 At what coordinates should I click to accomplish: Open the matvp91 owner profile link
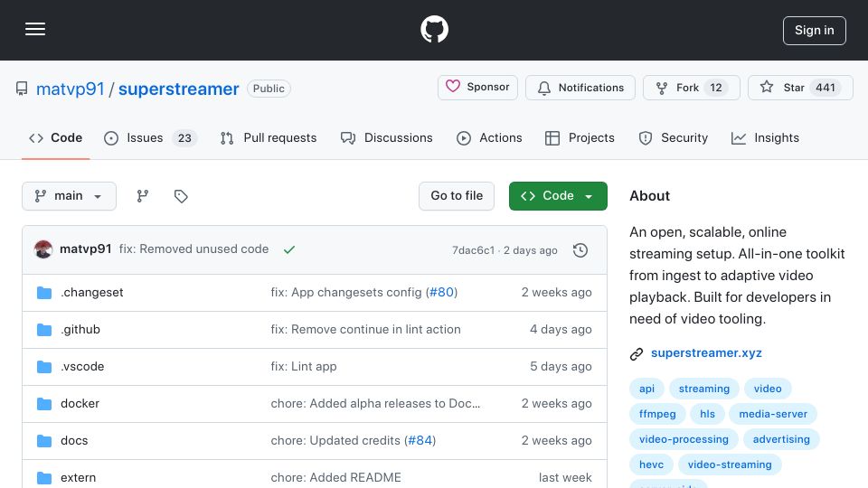point(71,89)
